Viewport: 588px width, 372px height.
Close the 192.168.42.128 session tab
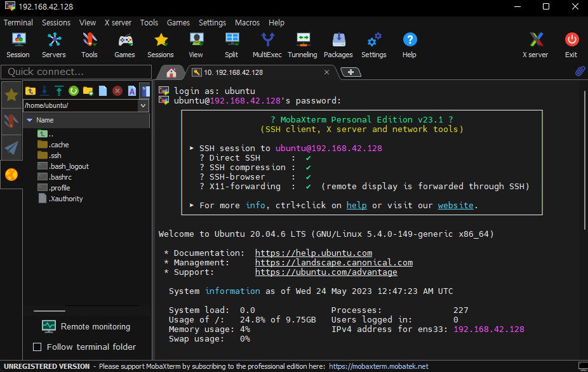326,72
